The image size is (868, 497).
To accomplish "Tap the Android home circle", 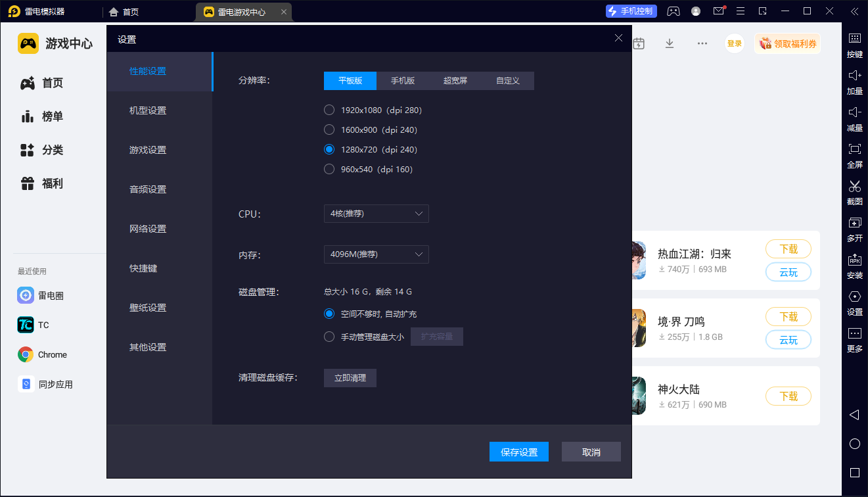I will click(x=854, y=444).
